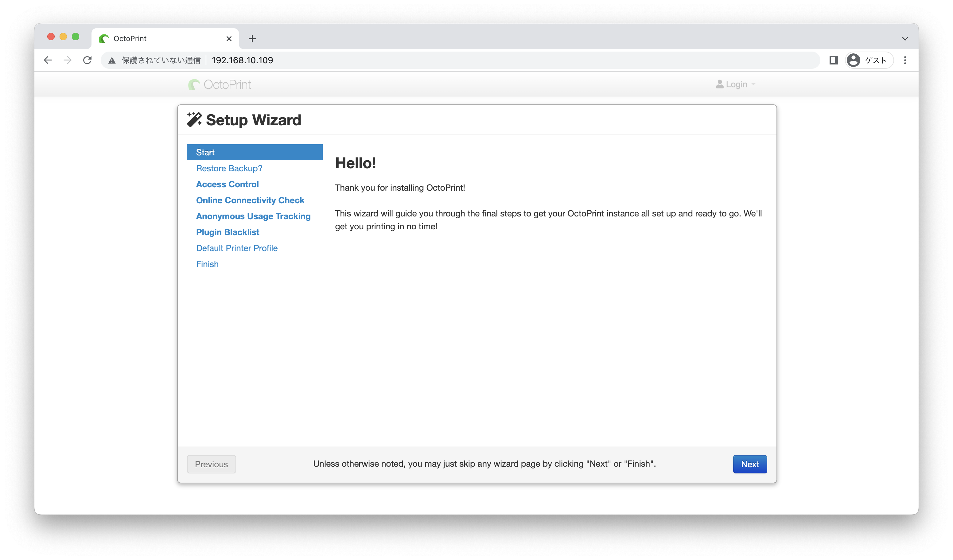Viewport: 953px width, 560px height.
Task: Close the OctoPrint browser tab
Action: (229, 39)
